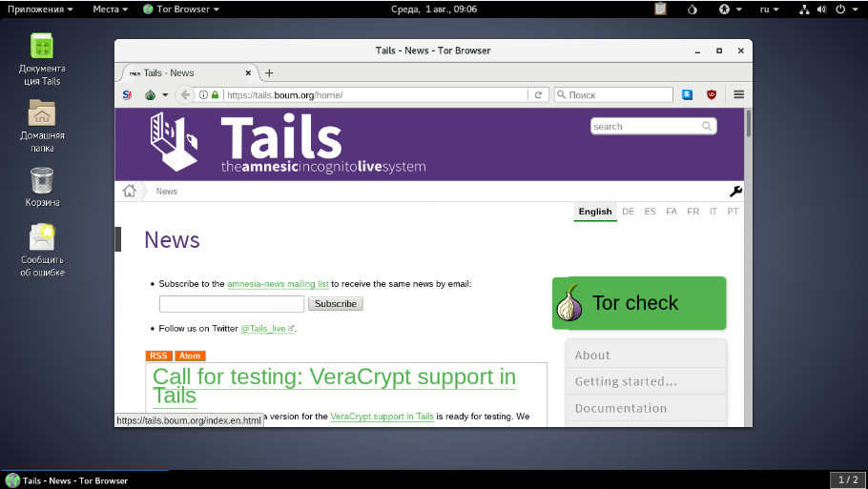Switch page language to PT

click(733, 212)
